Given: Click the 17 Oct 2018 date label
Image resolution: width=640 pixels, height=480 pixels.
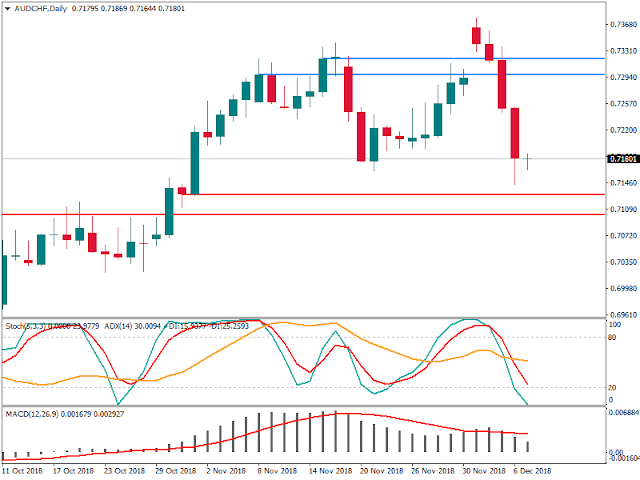Looking at the screenshot, I should [73, 471].
